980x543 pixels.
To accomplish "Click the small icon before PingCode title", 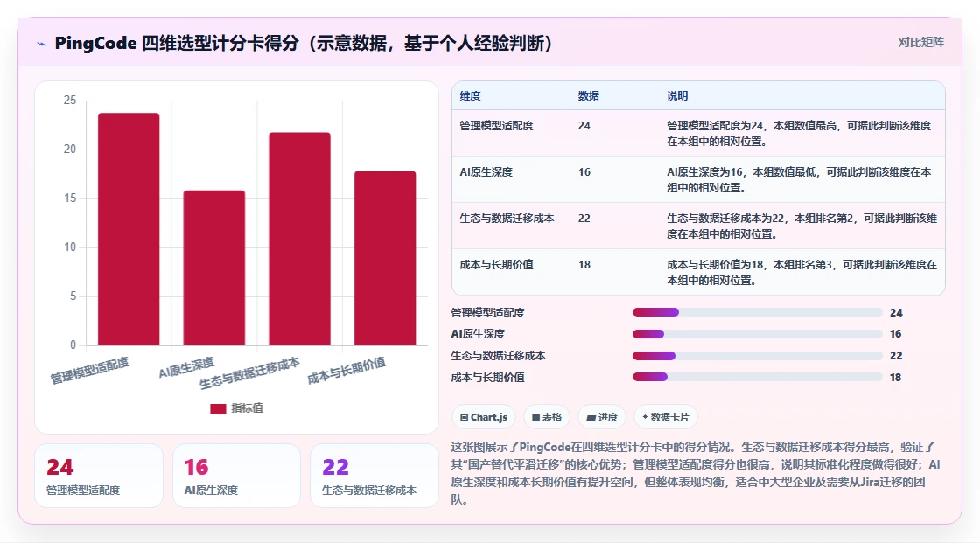I will click(x=42, y=44).
